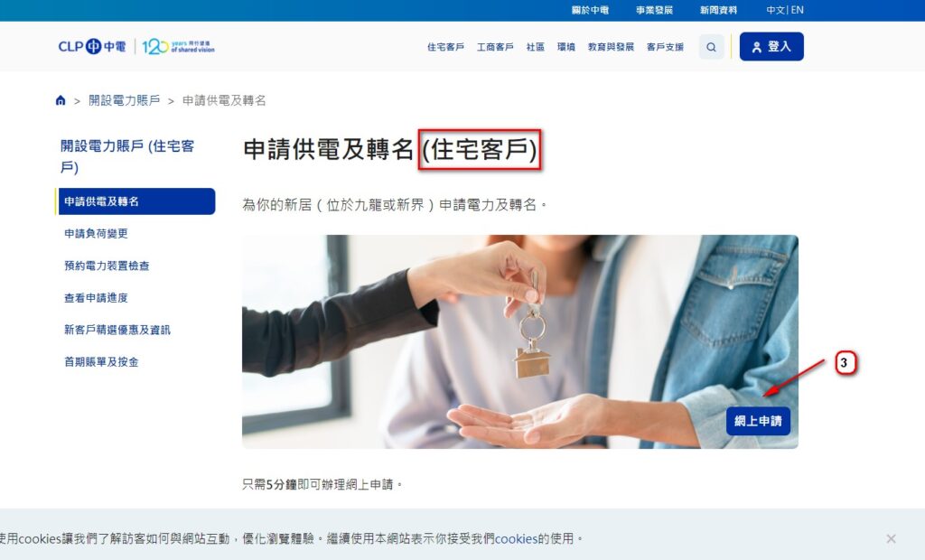Open the 教育與發展 menu
925x560 pixels.
click(611, 47)
